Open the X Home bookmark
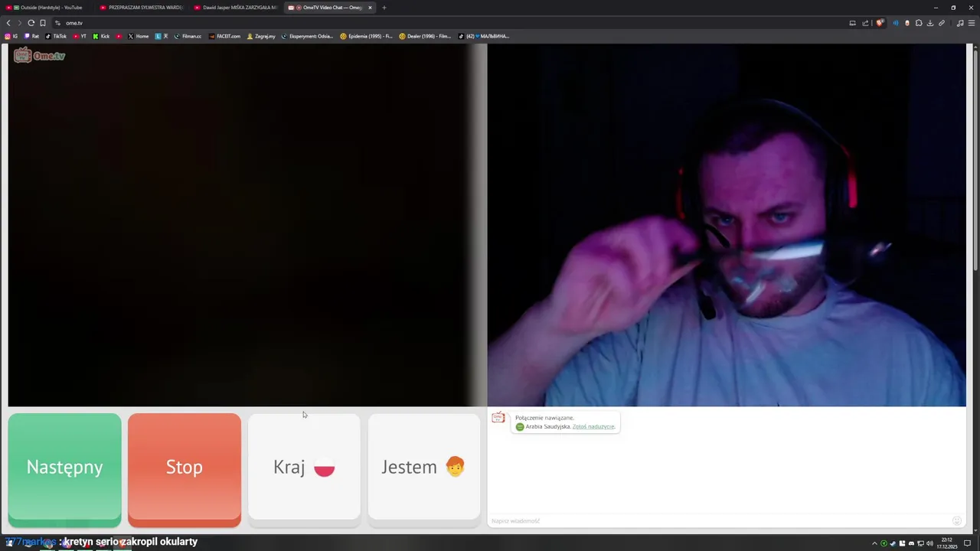This screenshot has height=551, width=980. tap(139, 36)
